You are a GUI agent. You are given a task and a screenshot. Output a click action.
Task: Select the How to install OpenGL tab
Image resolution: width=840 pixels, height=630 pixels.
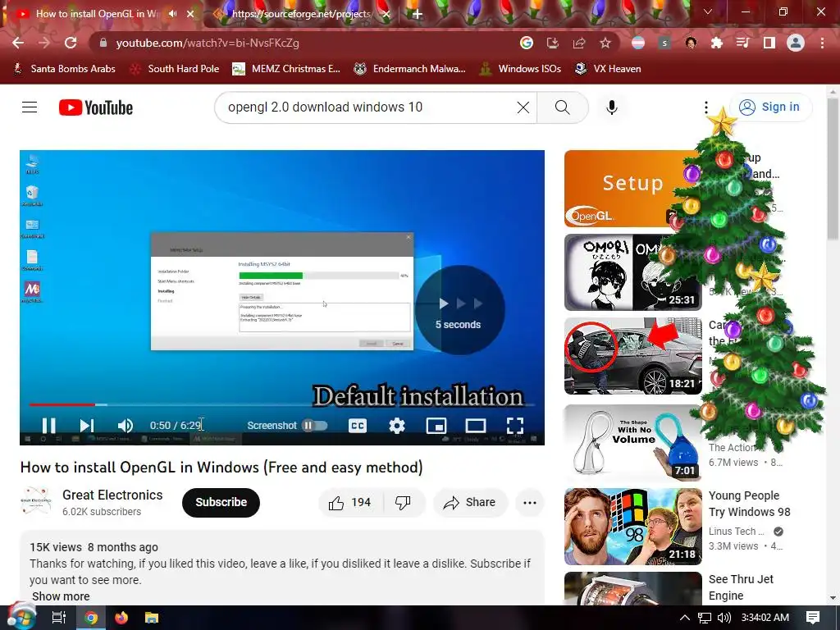coord(98,13)
